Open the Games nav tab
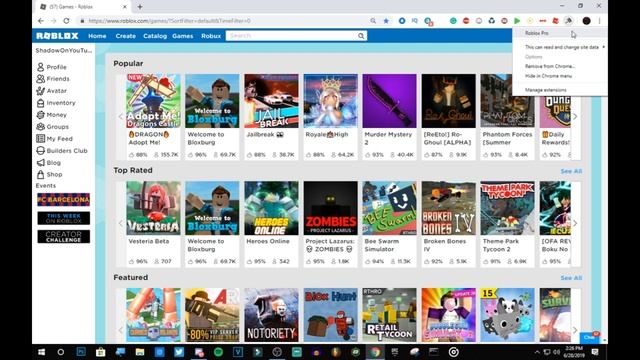This screenshot has width=640, height=360. [182, 36]
